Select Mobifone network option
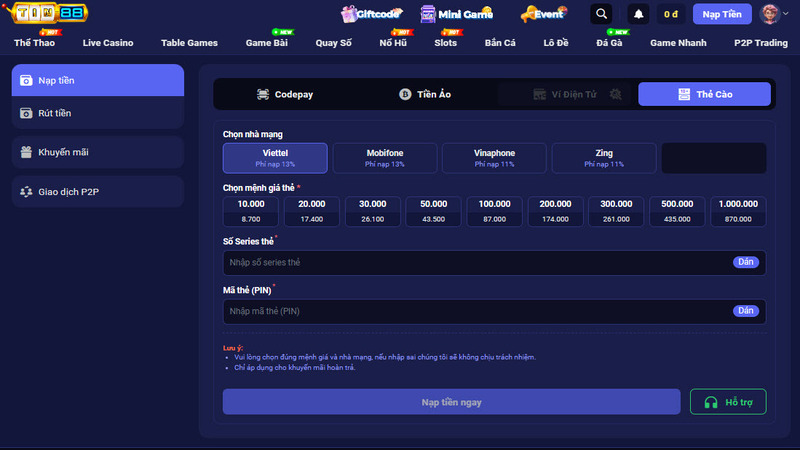800x450 pixels. pyautogui.click(x=385, y=158)
